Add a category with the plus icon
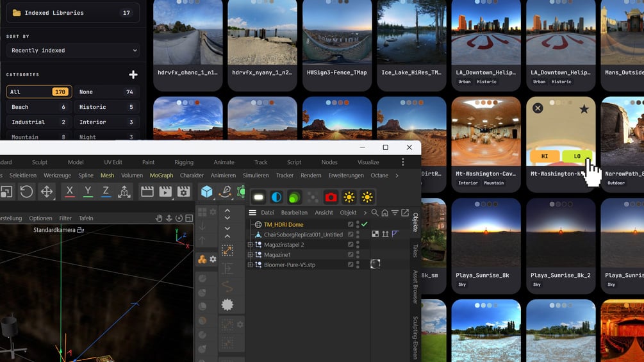The height and width of the screenshot is (362, 644). tap(133, 75)
